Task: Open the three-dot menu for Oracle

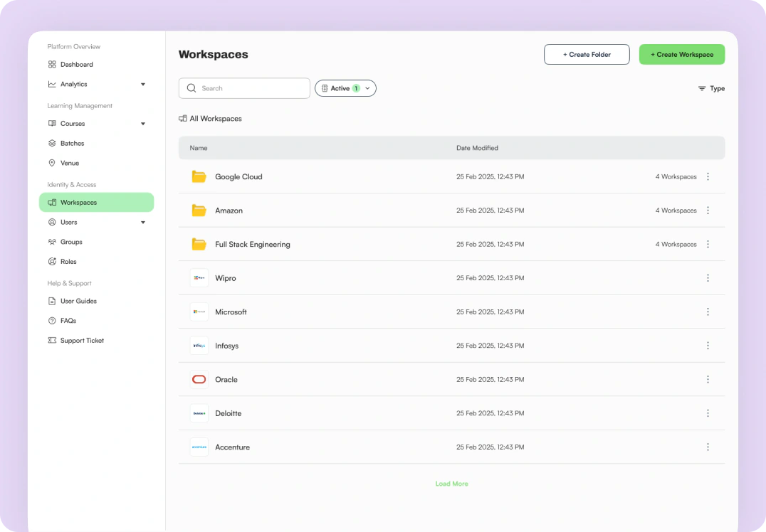Action: [x=708, y=379]
